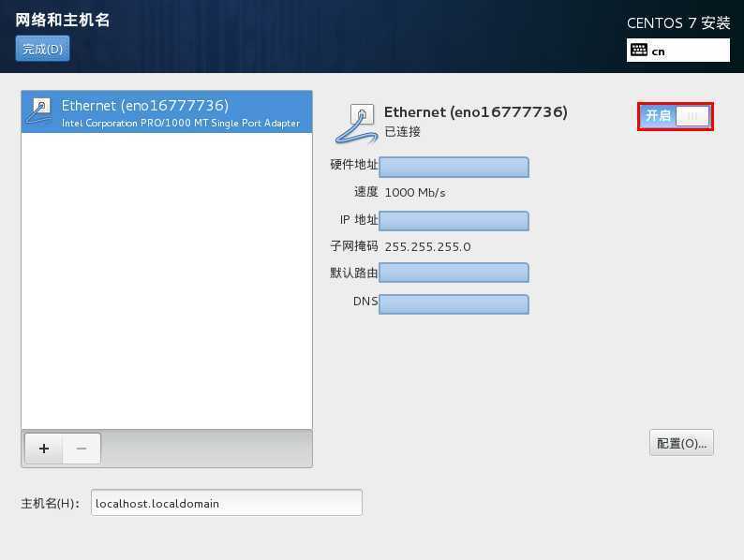Screen dimensions: 744x560
Task: Focus the 主机名 hostname input field
Action: (x=227, y=503)
